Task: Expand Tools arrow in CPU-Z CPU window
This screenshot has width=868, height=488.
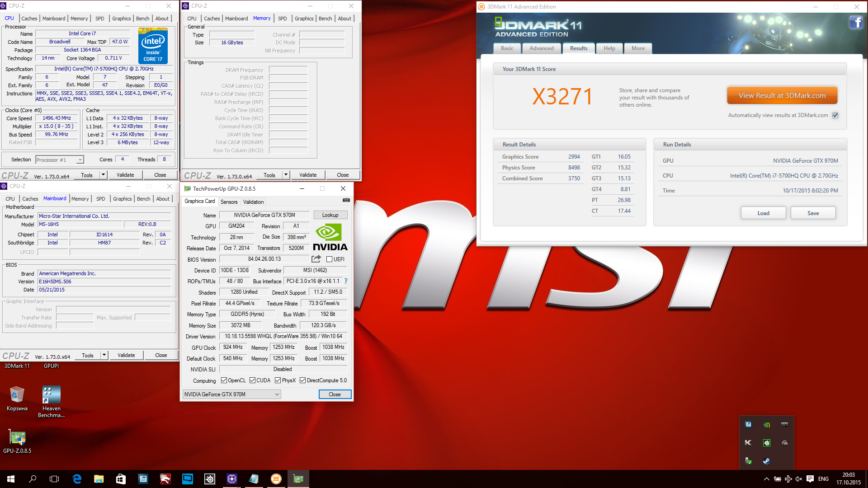Action: [x=103, y=175]
